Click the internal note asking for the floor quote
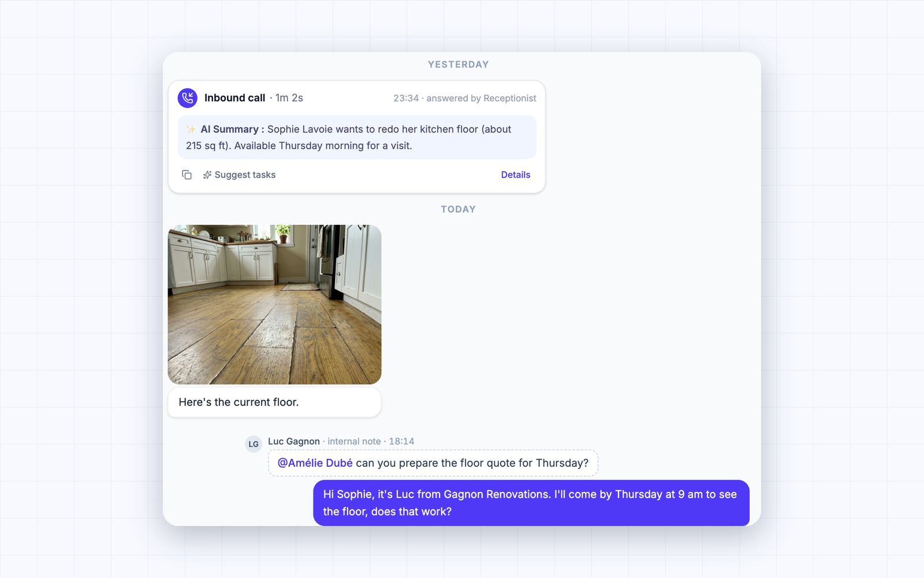The width and height of the screenshot is (924, 578). (433, 463)
